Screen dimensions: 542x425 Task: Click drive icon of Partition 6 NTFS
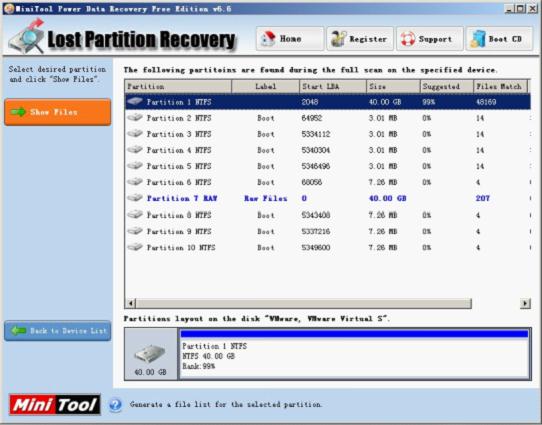point(135,181)
